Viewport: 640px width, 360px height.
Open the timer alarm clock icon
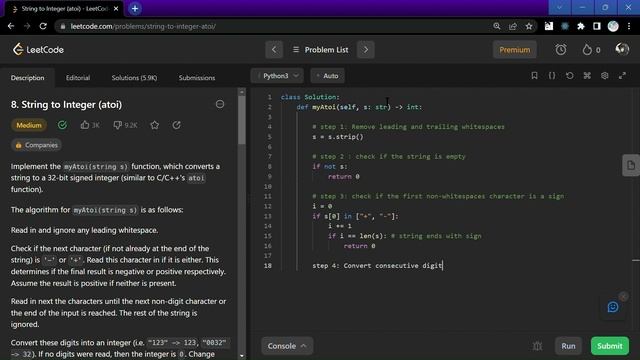(561, 50)
